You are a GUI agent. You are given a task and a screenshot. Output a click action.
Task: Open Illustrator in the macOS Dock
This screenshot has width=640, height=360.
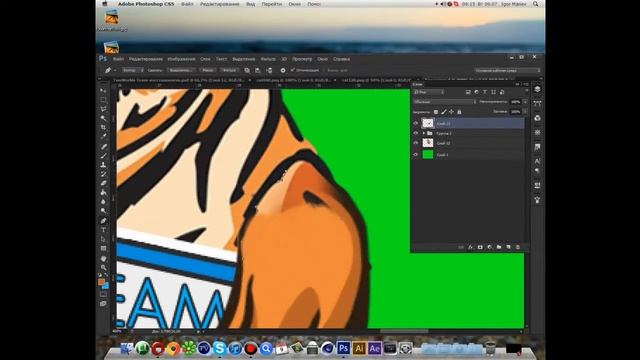359,348
